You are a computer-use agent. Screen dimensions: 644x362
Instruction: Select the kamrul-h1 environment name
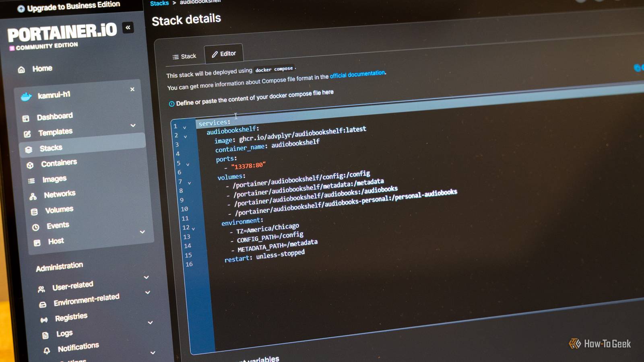(54, 95)
